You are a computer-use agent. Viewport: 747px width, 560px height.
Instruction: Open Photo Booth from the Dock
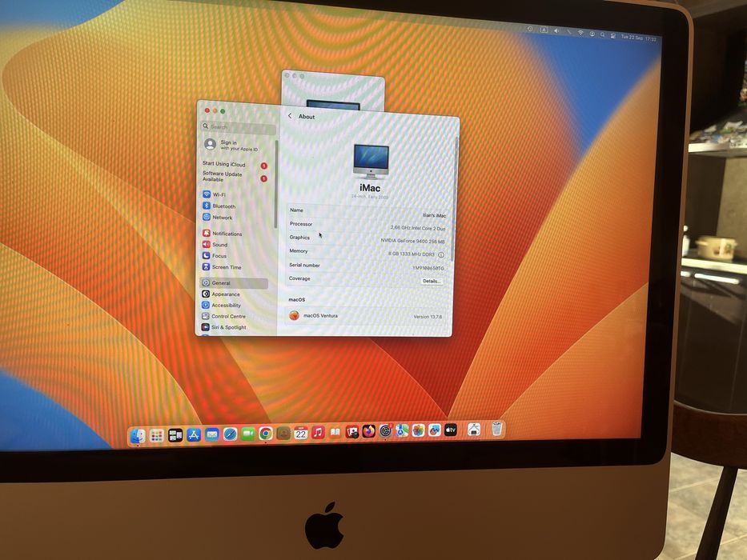coord(352,432)
